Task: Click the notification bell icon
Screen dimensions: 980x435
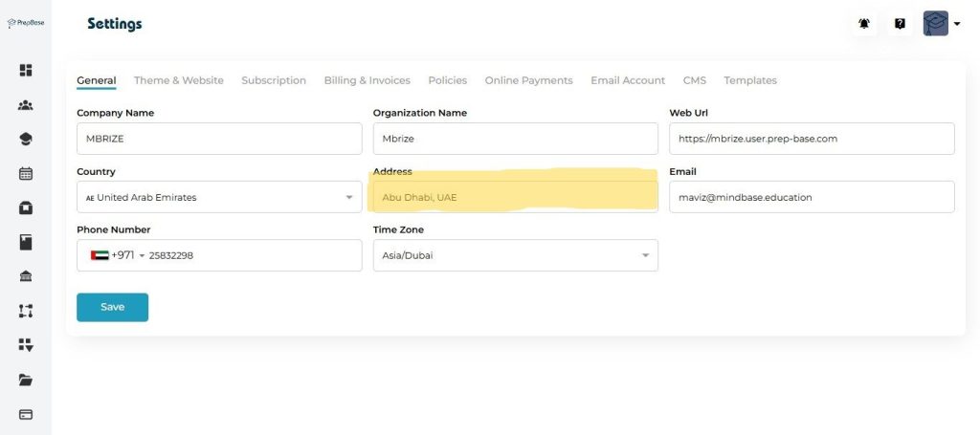Action: pyautogui.click(x=864, y=24)
